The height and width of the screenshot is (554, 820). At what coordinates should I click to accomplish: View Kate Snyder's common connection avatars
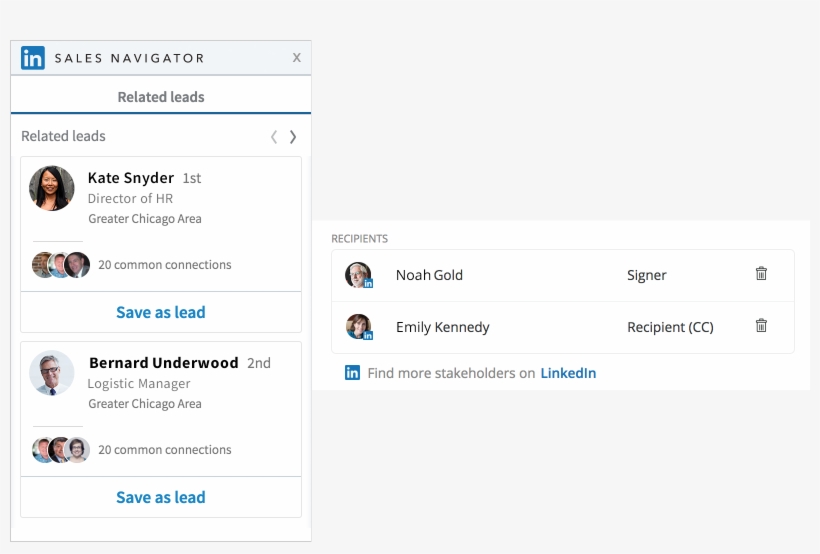point(61,265)
